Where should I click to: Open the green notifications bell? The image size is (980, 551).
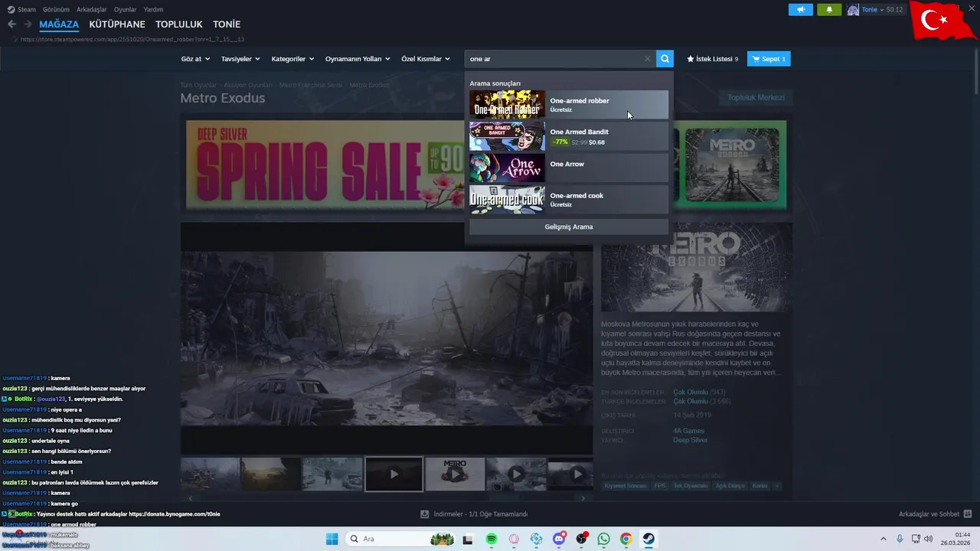[x=829, y=9]
